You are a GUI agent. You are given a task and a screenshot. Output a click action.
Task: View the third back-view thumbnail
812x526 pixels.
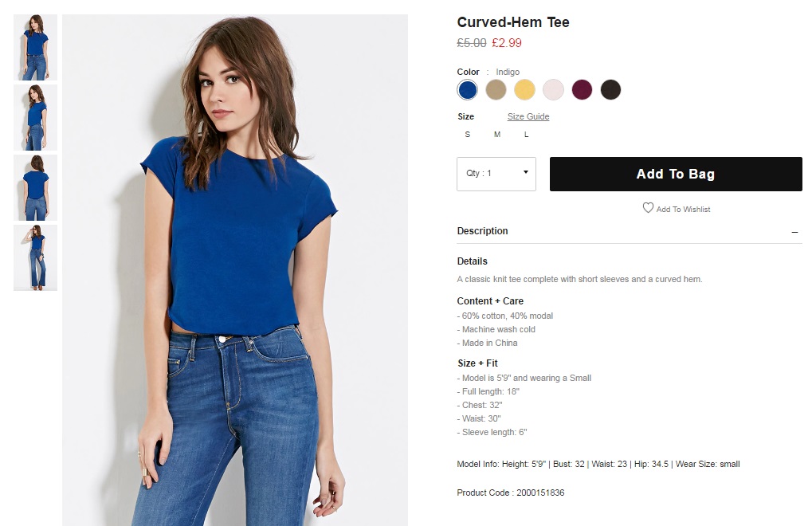pos(35,187)
